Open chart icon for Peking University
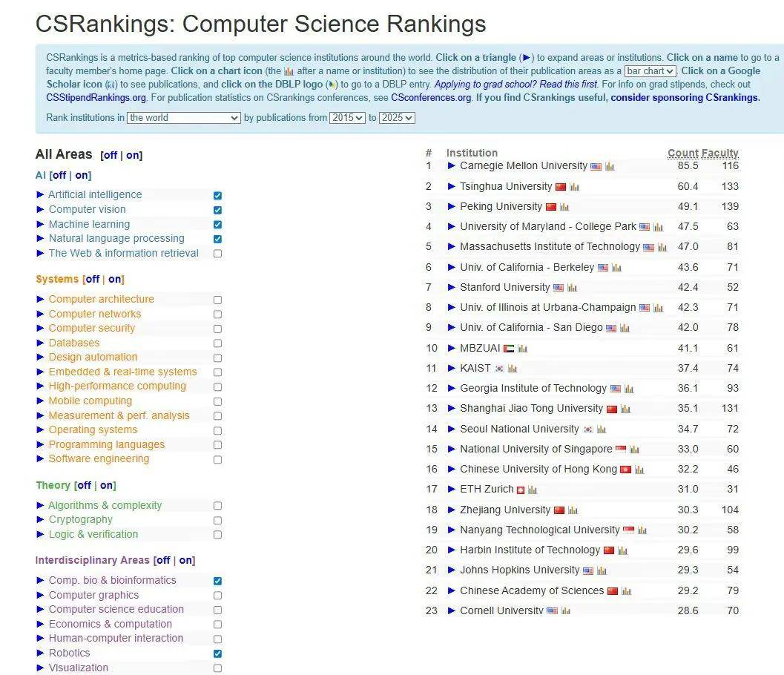This screenshot has height=675, width=784. coord(564,207)
